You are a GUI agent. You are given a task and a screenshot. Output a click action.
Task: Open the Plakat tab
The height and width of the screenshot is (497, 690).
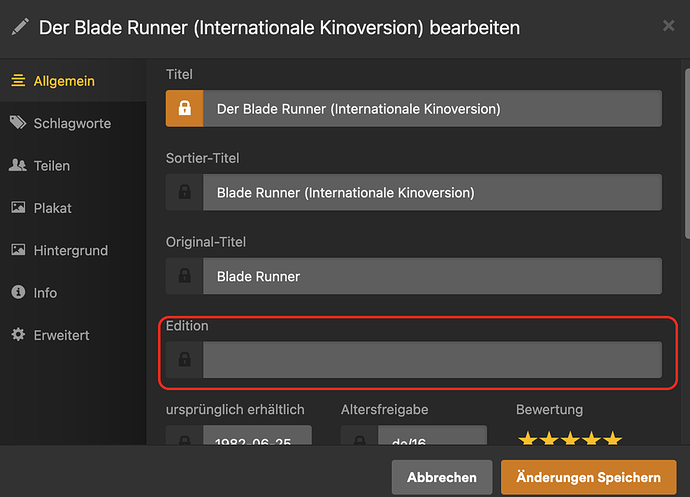[x=73, y=207]
